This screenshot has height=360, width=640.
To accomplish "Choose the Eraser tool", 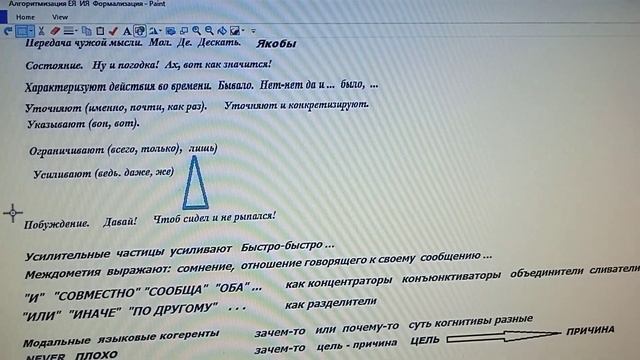I will [55, 31].
